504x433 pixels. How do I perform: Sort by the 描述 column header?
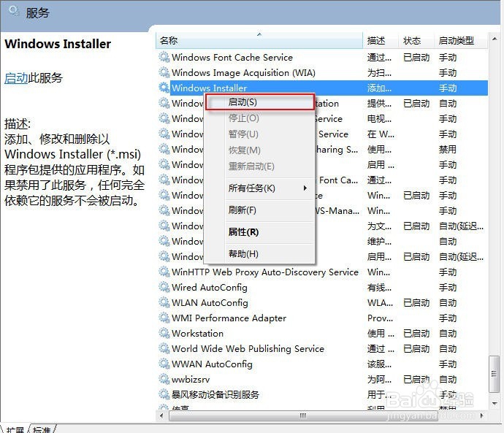pos(381,40)
